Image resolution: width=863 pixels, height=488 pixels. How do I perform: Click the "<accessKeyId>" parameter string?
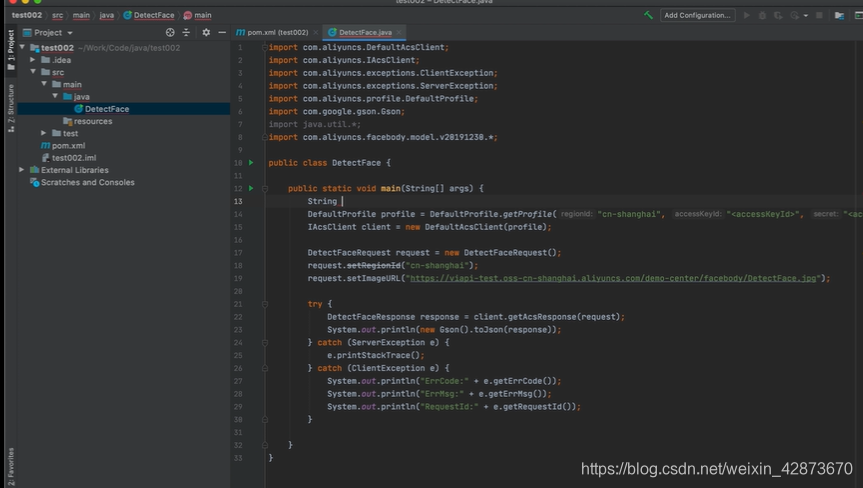click(764, 214)
